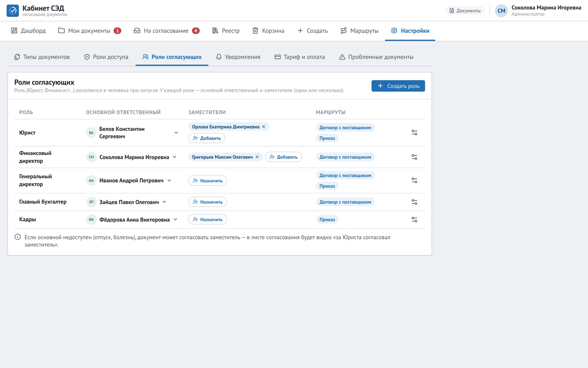
Task: Open settings icon for Кадры role
Action: coord(414,219)
